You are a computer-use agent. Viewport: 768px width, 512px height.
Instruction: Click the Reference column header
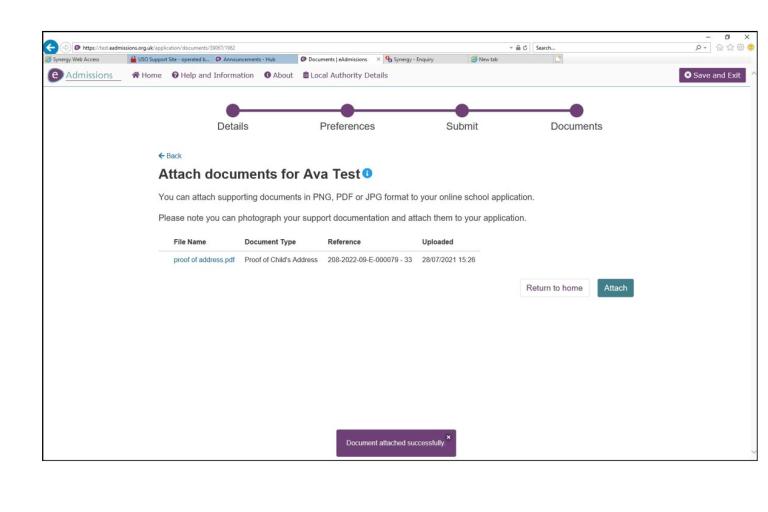344,242
